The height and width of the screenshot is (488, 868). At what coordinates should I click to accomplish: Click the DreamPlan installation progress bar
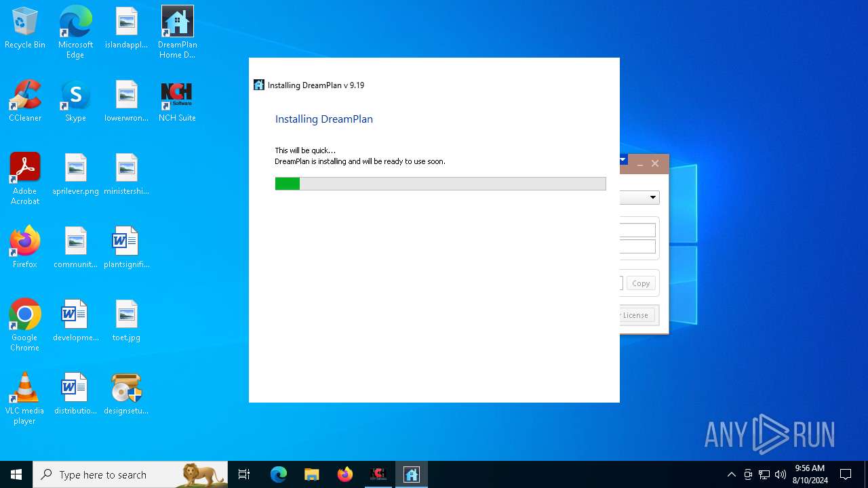pyautogui.click(x=440, y=184)
